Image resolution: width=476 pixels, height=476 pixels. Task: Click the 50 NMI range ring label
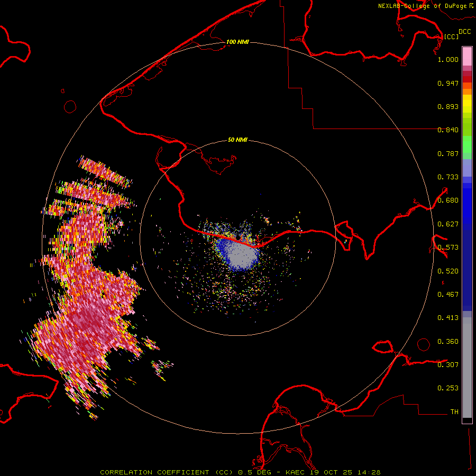pos(237,140)
